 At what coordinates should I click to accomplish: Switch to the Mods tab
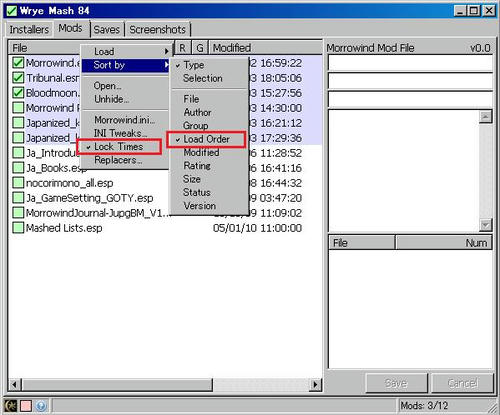(x=70, y=28)
